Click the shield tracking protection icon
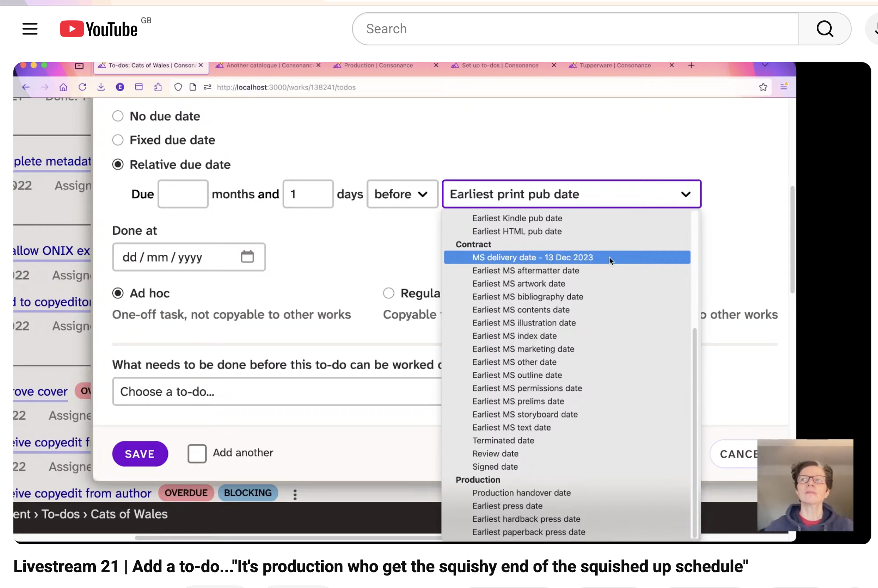 (178, 87)
